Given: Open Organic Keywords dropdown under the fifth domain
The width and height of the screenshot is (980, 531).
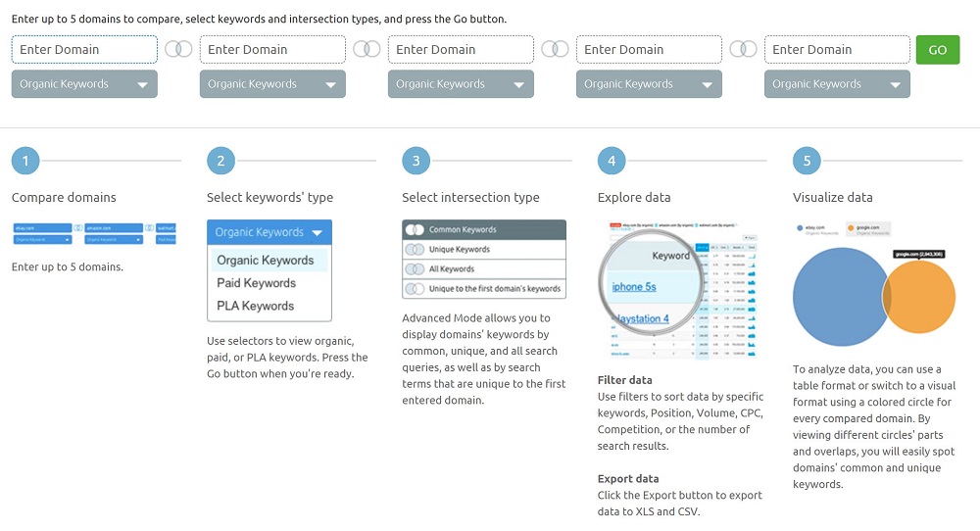Looking at the screenshot, I should pyautogui.click(x=837, y=83).
